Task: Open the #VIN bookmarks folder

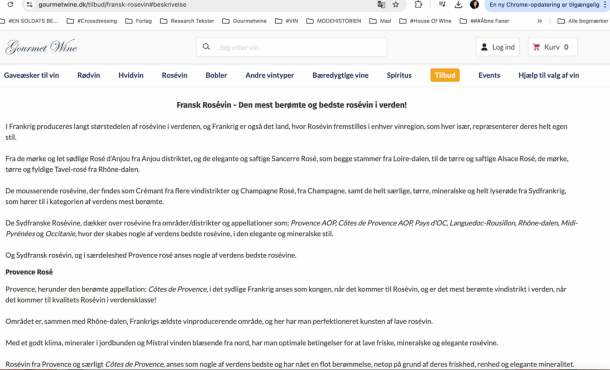Action: pyautogui.click(x=287, y=21)
